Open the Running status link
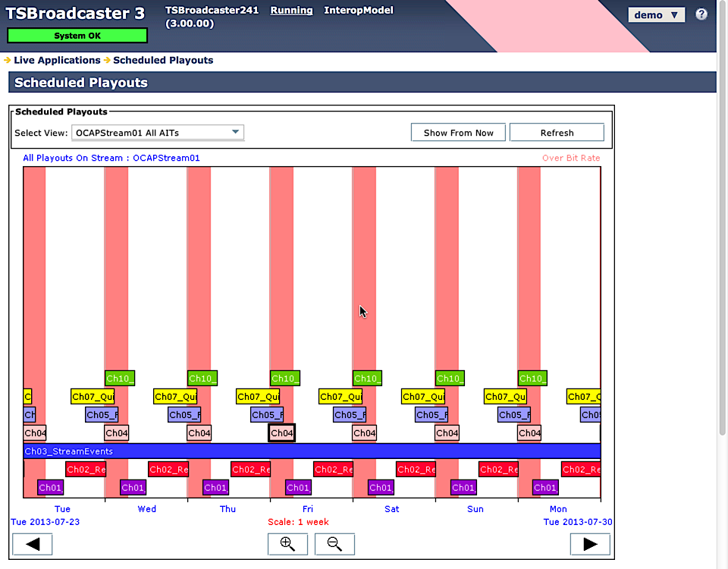 coord(291,10)
